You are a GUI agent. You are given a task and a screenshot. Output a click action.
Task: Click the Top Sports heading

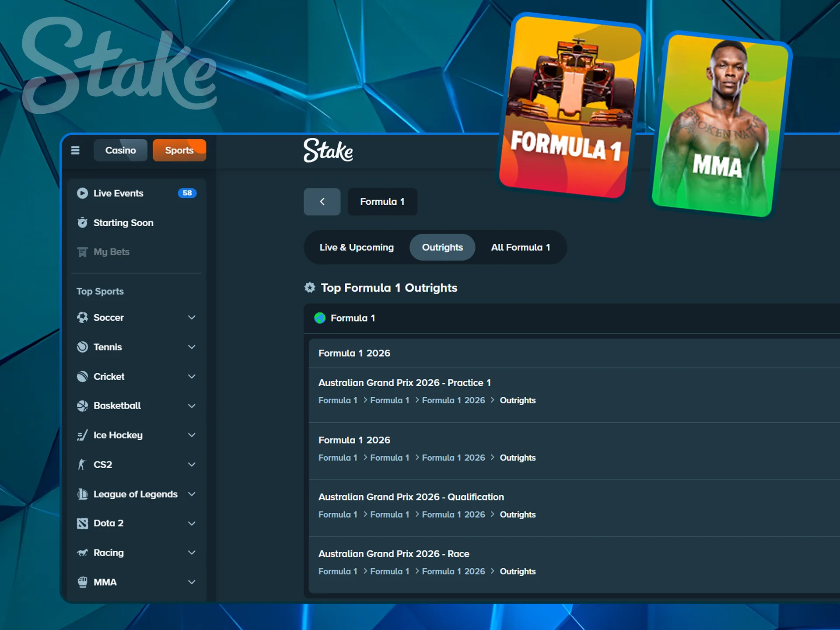(100, 291)
